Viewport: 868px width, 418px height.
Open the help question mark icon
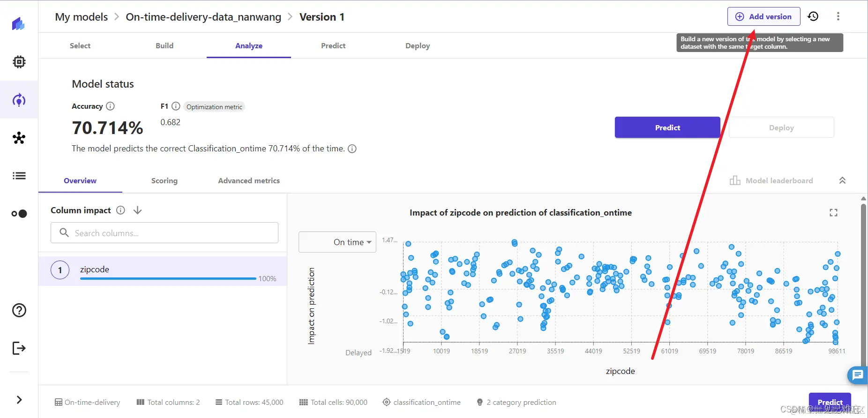click(19, 310)
